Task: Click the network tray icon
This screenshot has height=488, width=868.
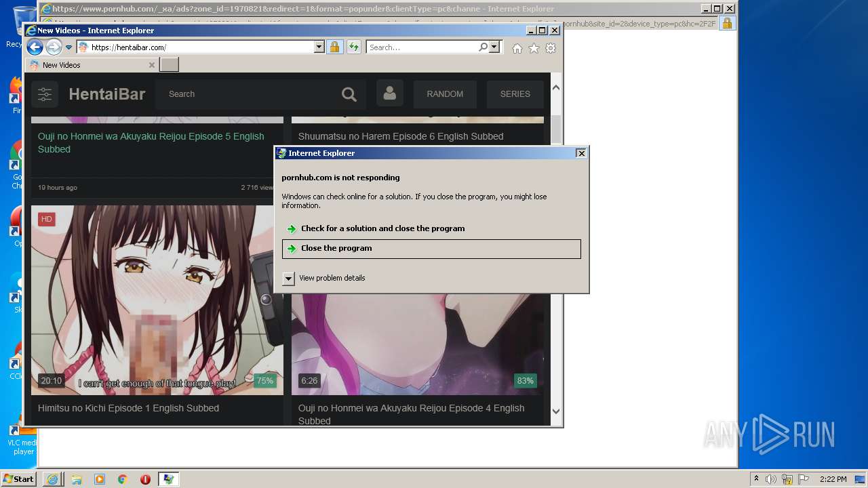Action: [787, 479]
